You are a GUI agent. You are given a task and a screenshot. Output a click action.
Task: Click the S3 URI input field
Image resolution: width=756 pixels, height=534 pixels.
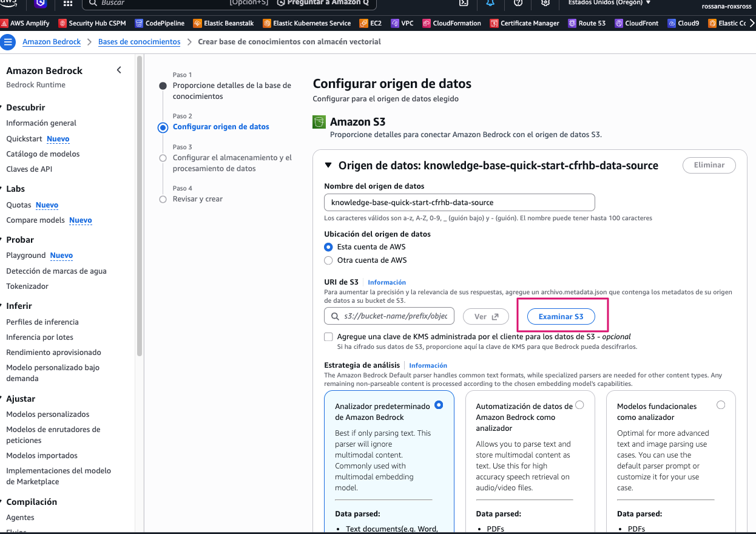click(389, 316)
